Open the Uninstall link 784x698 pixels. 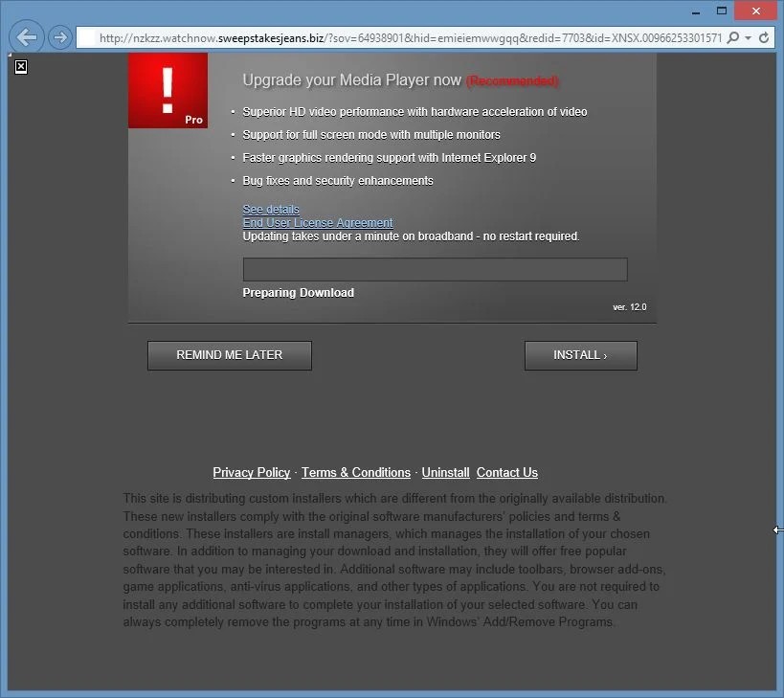[445, 472]
